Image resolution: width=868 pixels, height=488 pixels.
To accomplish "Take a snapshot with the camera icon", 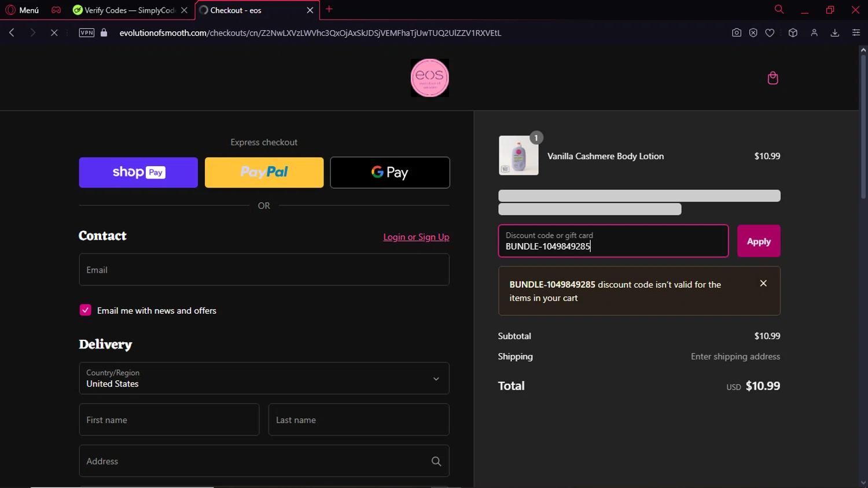I will (737, 33).
